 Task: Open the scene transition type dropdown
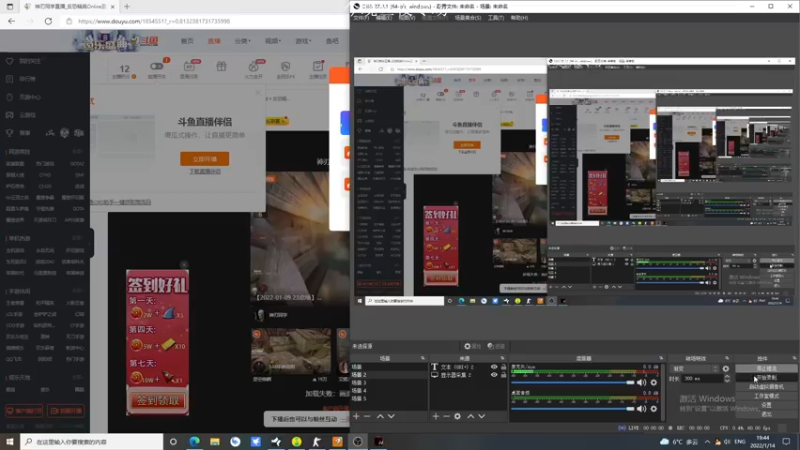(694, 368)
